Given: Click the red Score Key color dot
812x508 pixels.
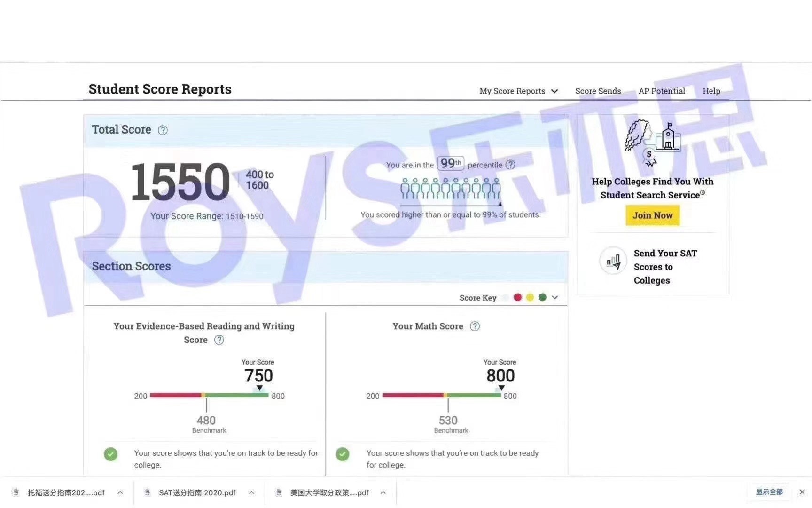Looking at the screenshot, I should (517, 297).
